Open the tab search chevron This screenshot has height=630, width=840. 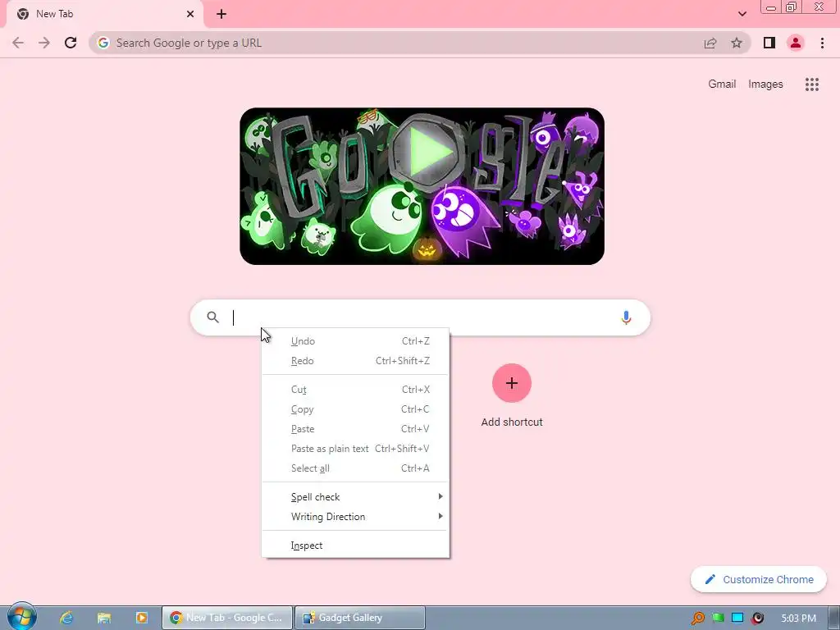pos(742,14)
